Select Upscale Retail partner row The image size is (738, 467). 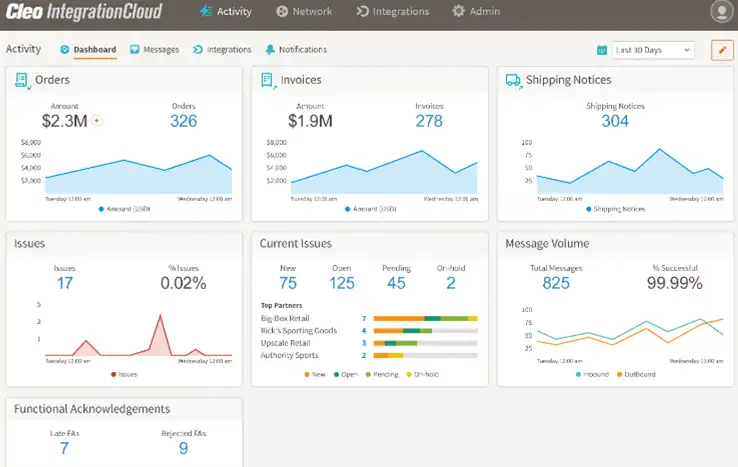[369, 343]
